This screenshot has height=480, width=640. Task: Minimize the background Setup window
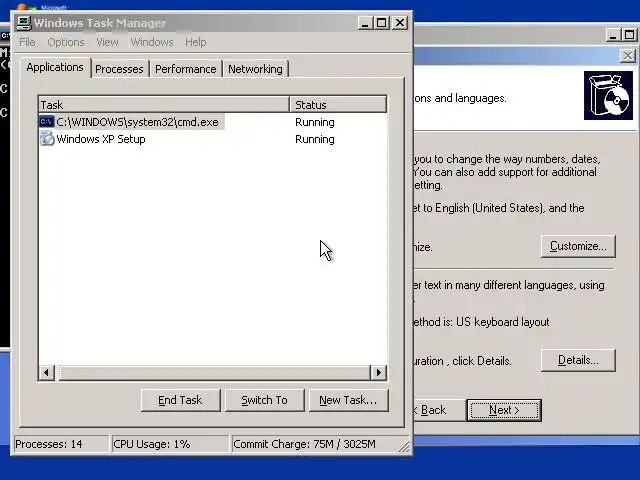[613, 35]
